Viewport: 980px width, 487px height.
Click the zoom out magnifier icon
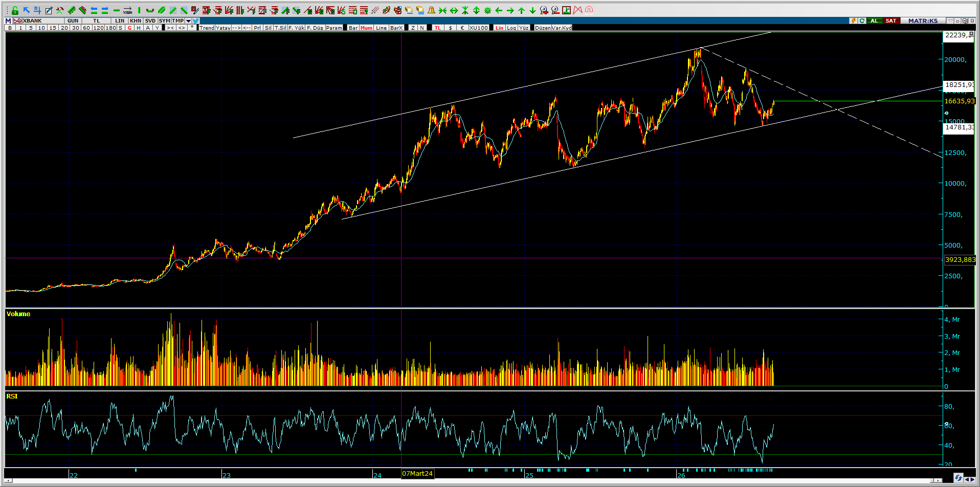tap(555, 10)
